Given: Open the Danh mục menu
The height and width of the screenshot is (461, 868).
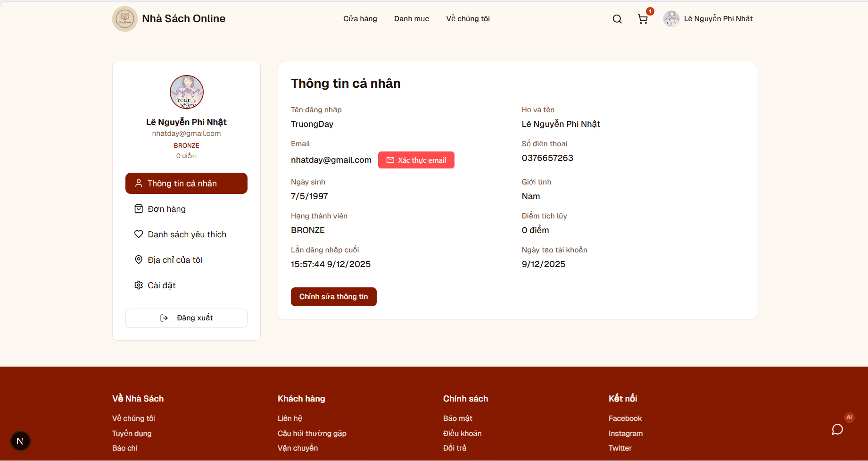Looking at the screenshot, I should click(411, 18).
